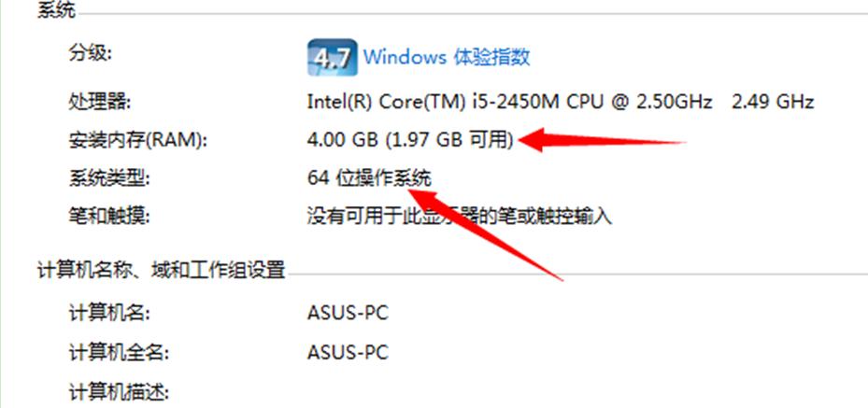Screen dimensions: 868x408
Task: Click the 分级 label
Action: 90,54
